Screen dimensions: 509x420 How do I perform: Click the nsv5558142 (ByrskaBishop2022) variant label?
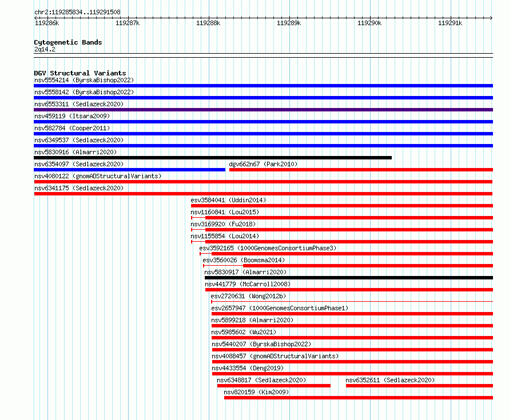click(x=84, y=92)
